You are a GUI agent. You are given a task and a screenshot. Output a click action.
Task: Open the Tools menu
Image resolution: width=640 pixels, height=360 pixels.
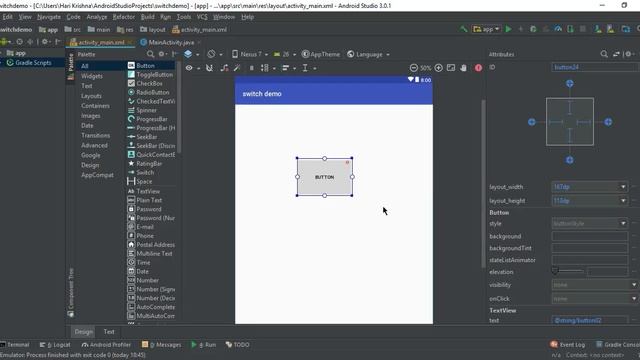184,17
